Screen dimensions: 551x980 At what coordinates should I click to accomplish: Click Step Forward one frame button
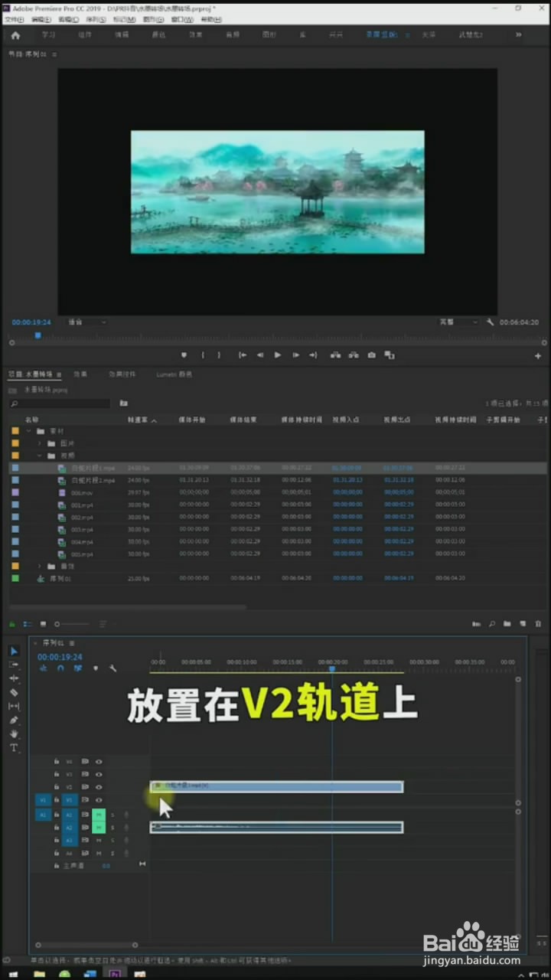(295, 355)
